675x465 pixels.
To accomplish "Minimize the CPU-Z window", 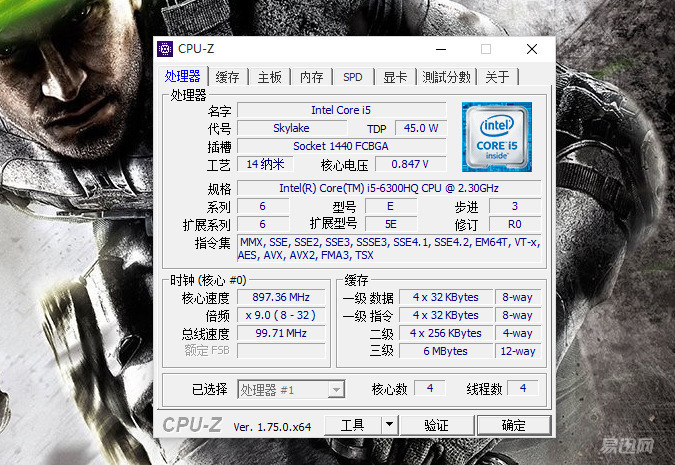I will 441,49.
